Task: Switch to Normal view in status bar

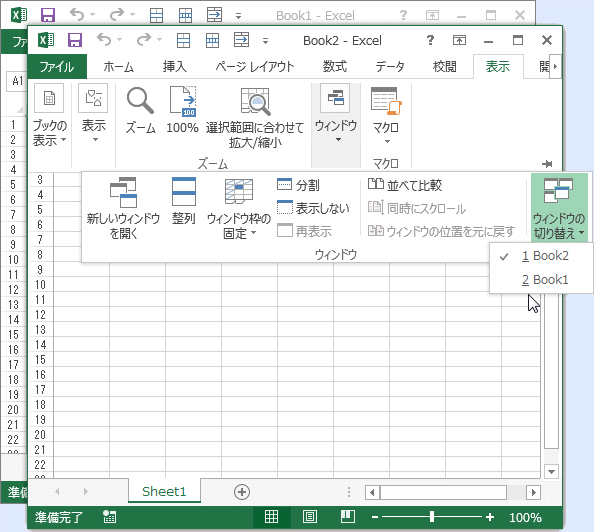Action: [x=271, y=517]
